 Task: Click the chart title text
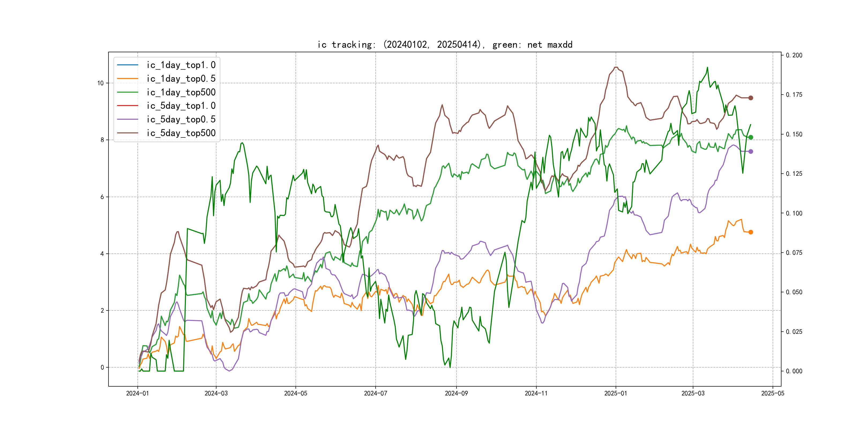445,44
